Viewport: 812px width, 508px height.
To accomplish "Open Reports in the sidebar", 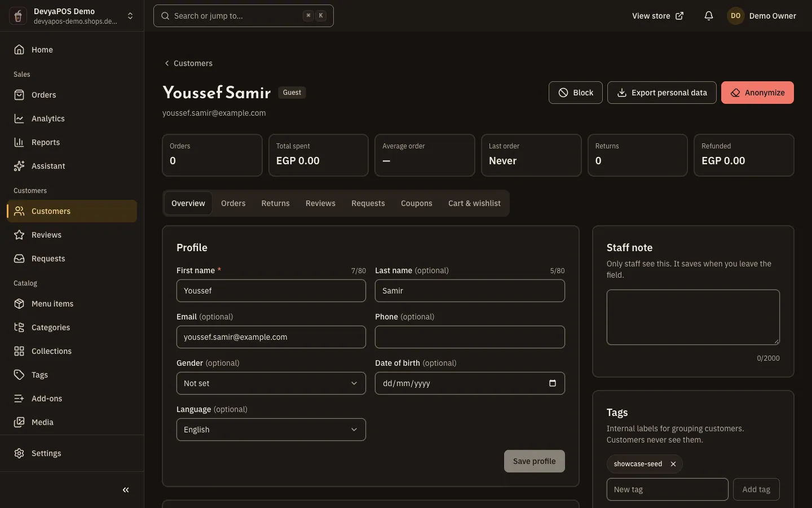I will coord(72,142).
